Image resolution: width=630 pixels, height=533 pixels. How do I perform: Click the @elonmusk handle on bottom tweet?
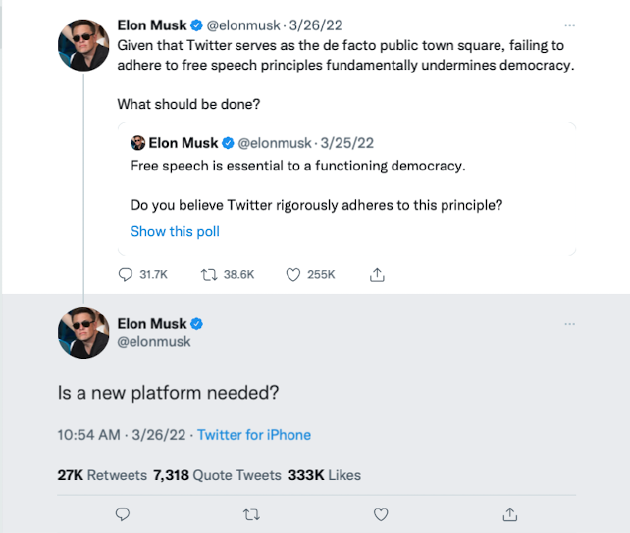[x=154, y=342]
